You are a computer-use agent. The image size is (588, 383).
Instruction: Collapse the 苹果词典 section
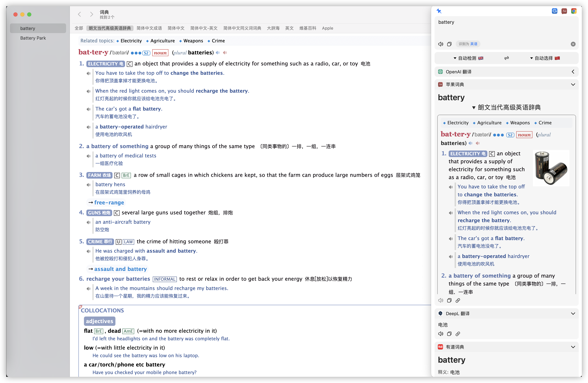(x=573, y=85)
